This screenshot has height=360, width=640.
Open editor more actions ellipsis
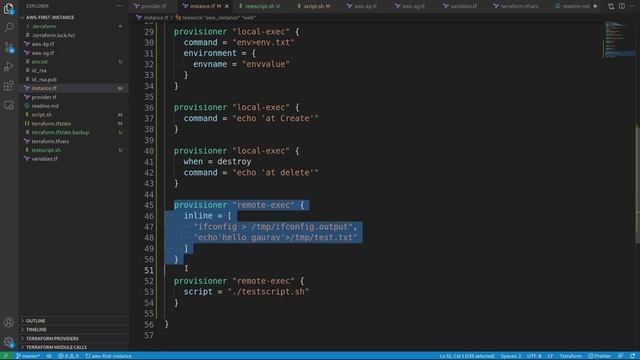tap(632, 6)
